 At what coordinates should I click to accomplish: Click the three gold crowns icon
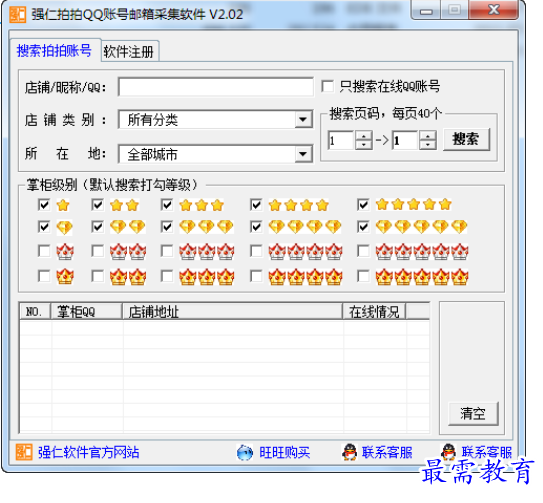pos(207,277)
